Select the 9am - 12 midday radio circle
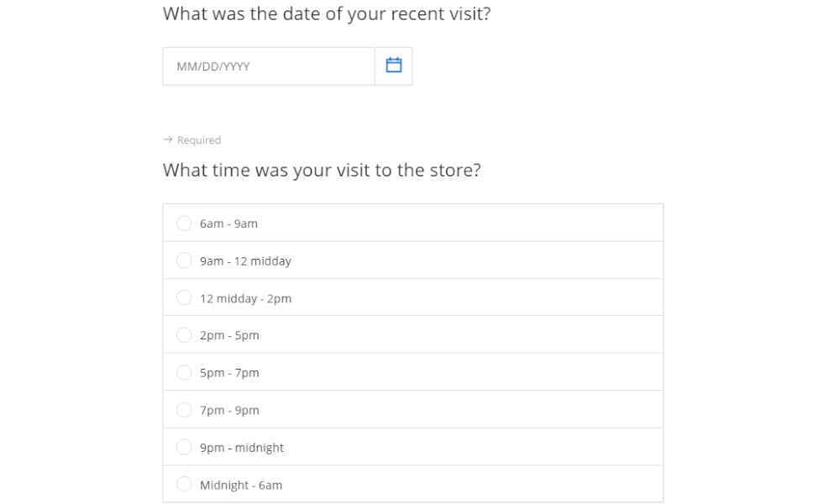The image size is (840, 504). pos(184,260)
